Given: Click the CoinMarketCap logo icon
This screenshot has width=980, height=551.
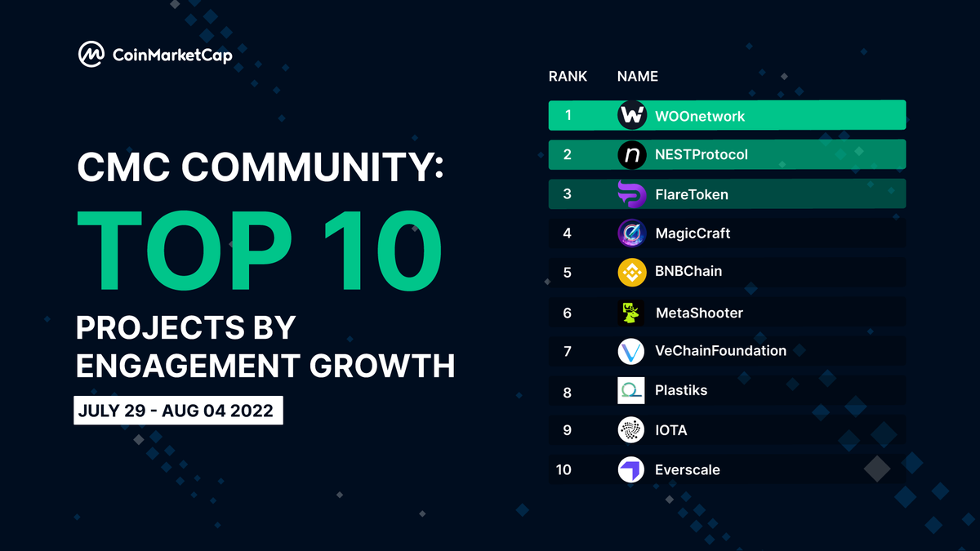Looking at the screenshot, I should tap(91, 56).
